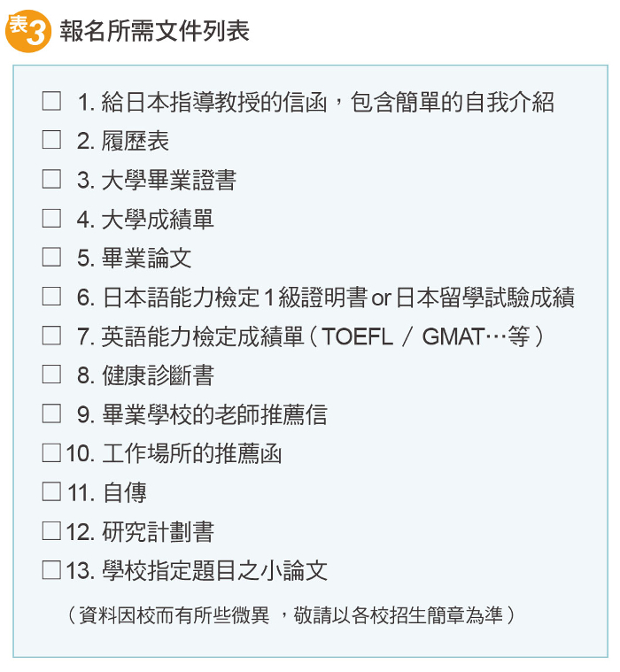This screenshot has width=620, height=672.
Task: Click the TOEFL text in item 7
Action: click(x=357, y=336)
